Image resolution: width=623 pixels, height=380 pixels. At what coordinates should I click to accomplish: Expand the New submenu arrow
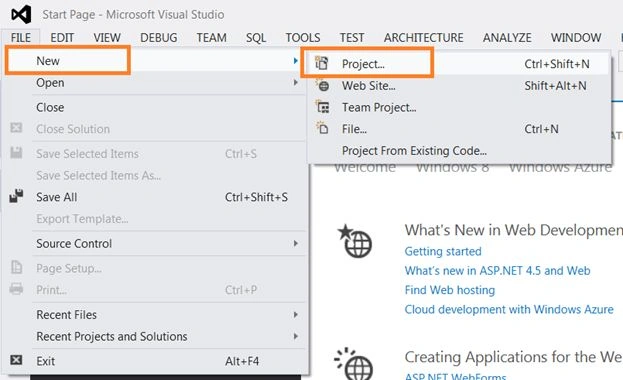click(295, 61)
